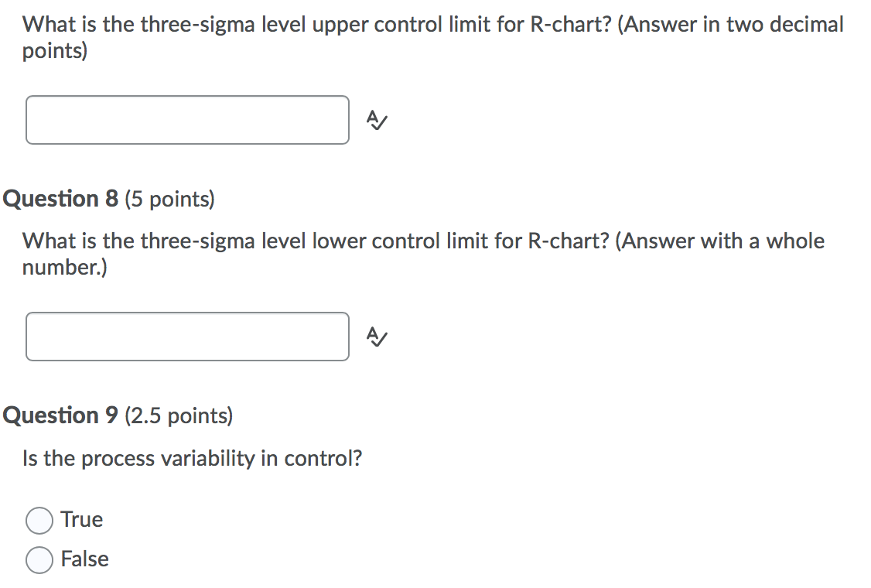Click inside the upper control limit answer box
The image size is (871, 588).
(x=187, y=120)
